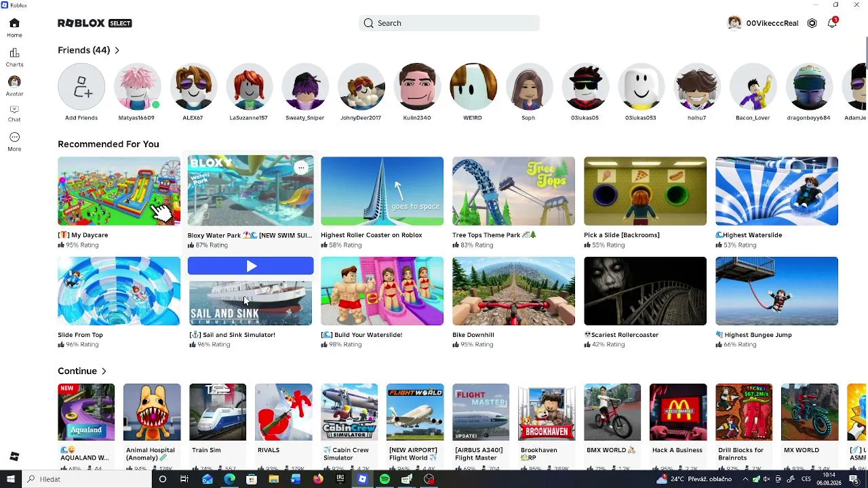Continue playing Train Sim
The width and height of the screenshot is (868, 488).
(218, 412)
